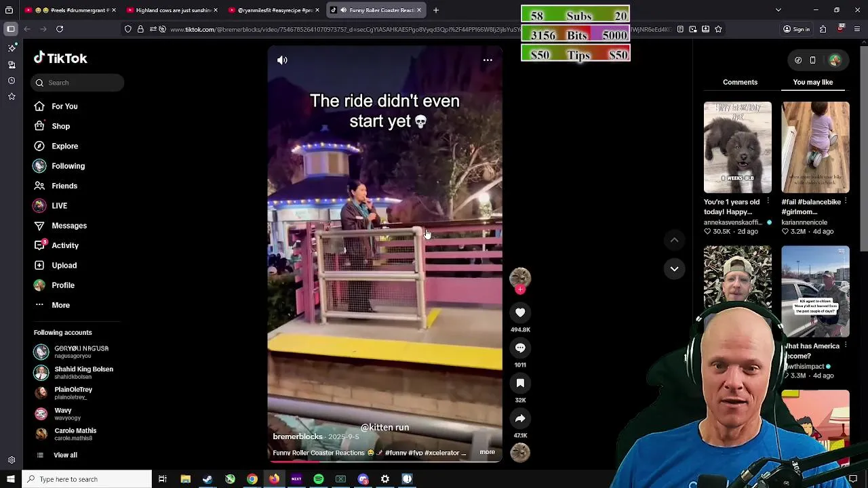Viewport: 868px width, 488px height.
Task: Click the round coin icon near avatar
Action: (x=798, y=60)
